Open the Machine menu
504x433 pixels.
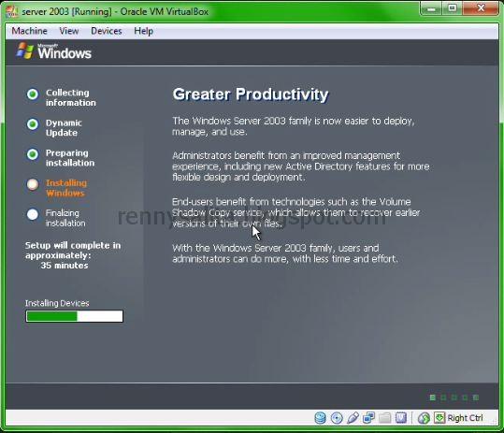point(29,31)
